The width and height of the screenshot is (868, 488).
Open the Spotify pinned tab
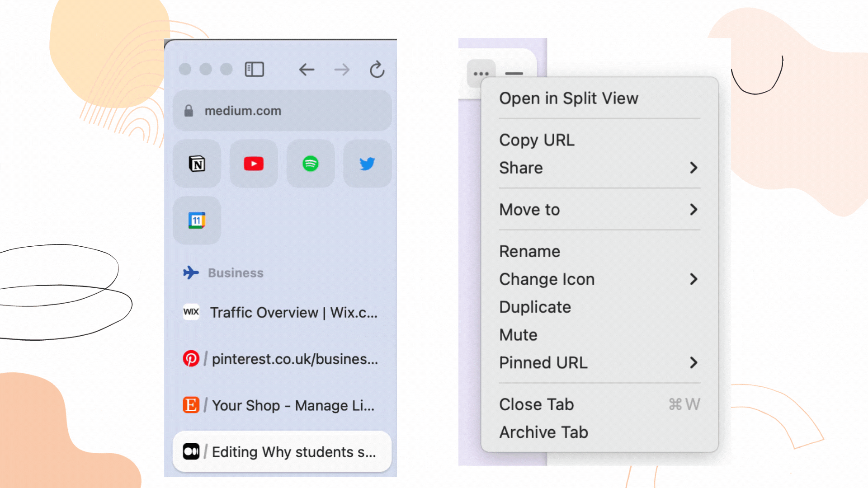pos(311,164)
